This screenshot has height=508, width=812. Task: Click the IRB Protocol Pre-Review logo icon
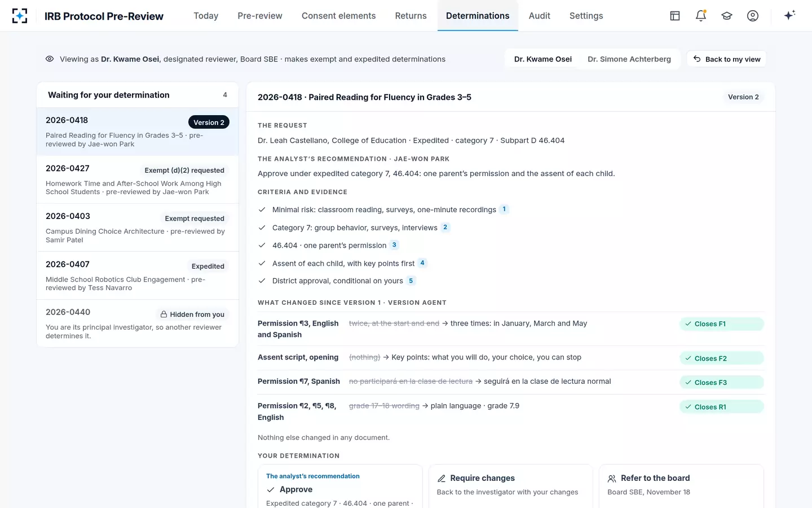[x=20, y=16]
